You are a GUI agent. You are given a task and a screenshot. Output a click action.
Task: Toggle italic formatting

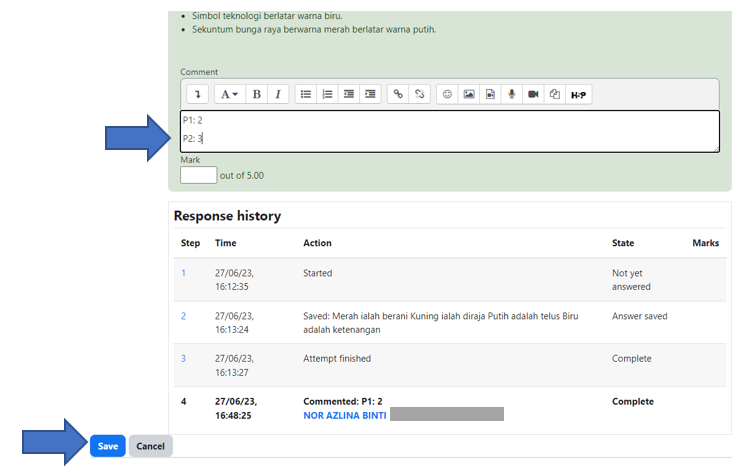pyautogui.click(x=277, y=94)
